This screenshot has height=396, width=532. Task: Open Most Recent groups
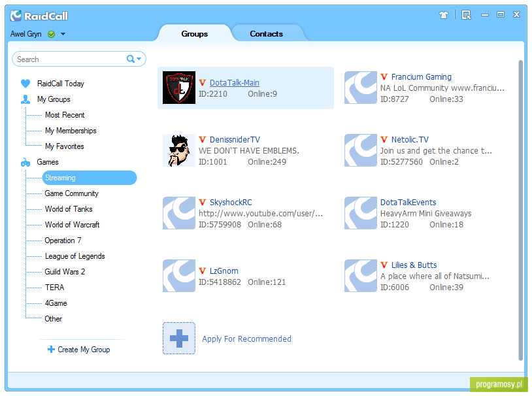(65, 115)
